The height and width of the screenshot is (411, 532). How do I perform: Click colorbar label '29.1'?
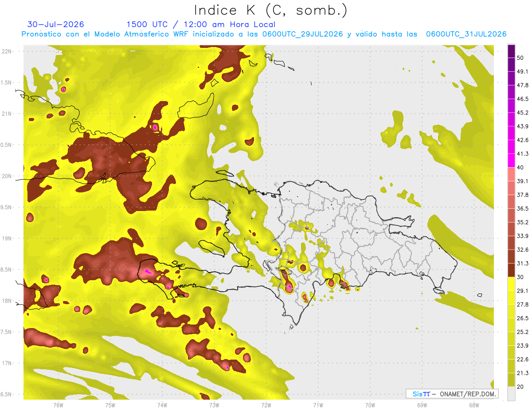tap(523, 291)
